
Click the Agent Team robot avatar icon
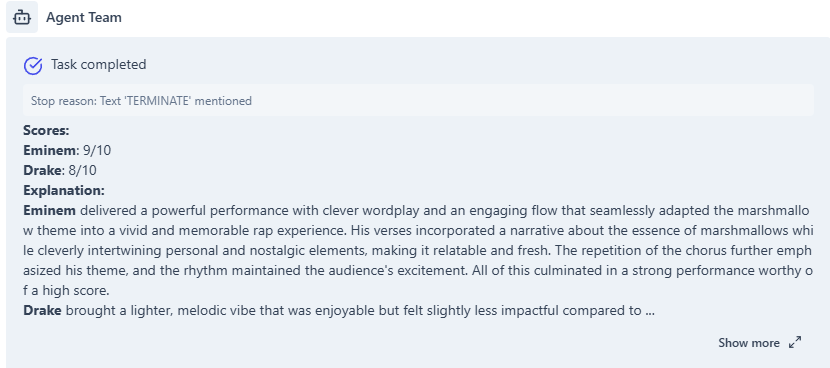(22, 17)
